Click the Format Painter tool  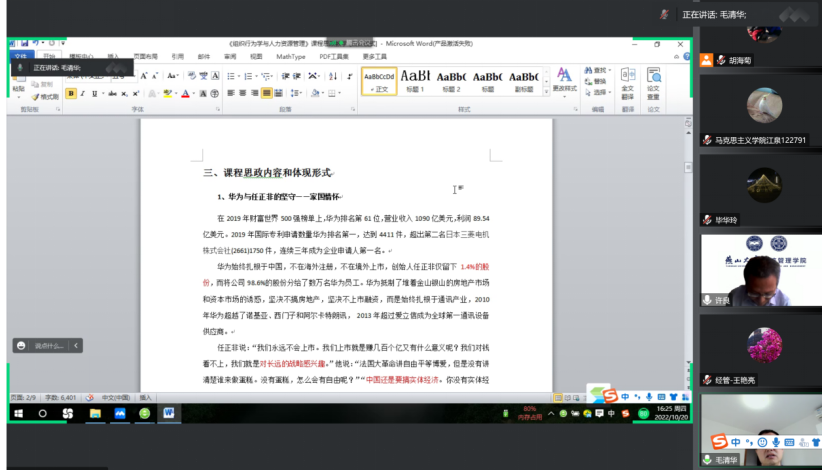(x=45, y=97)
